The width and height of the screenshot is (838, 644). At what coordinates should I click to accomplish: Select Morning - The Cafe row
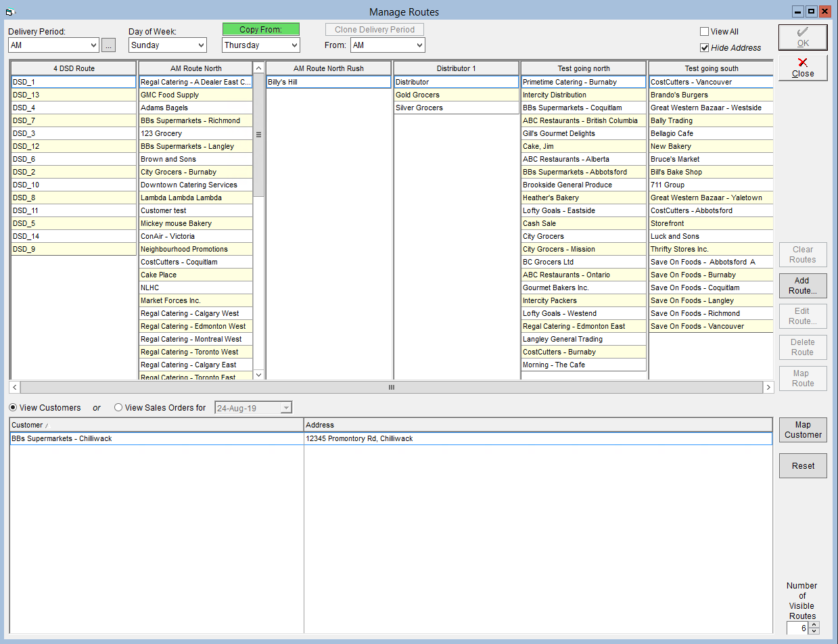point(584,365)
